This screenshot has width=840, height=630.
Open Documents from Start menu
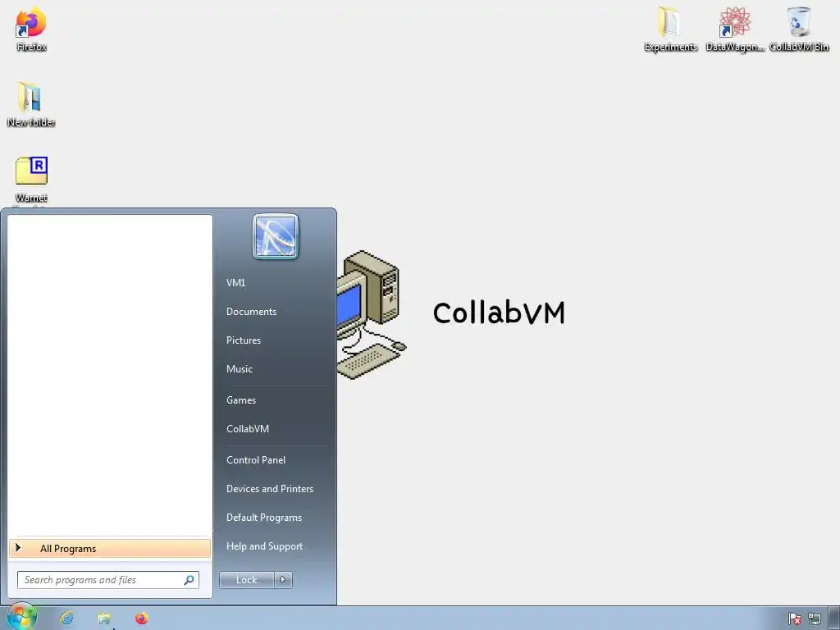click(x=251, y=312)
